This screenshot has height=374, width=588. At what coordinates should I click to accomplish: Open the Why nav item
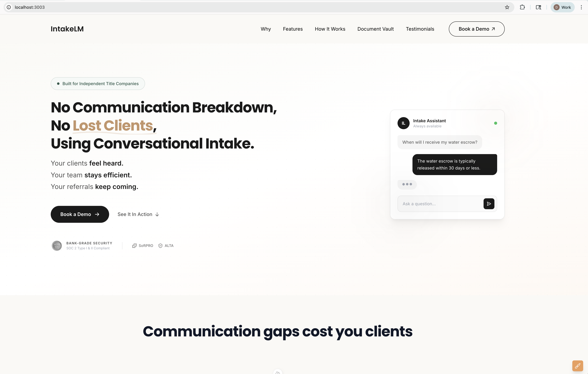pyautogui.click(x=266, y=29)
